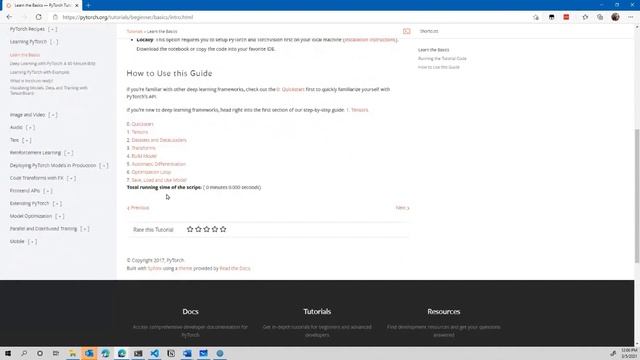Go to the Previous tutorial page
Image resolution: width=640 pixels, height=360 pixels.
point(138,208)
